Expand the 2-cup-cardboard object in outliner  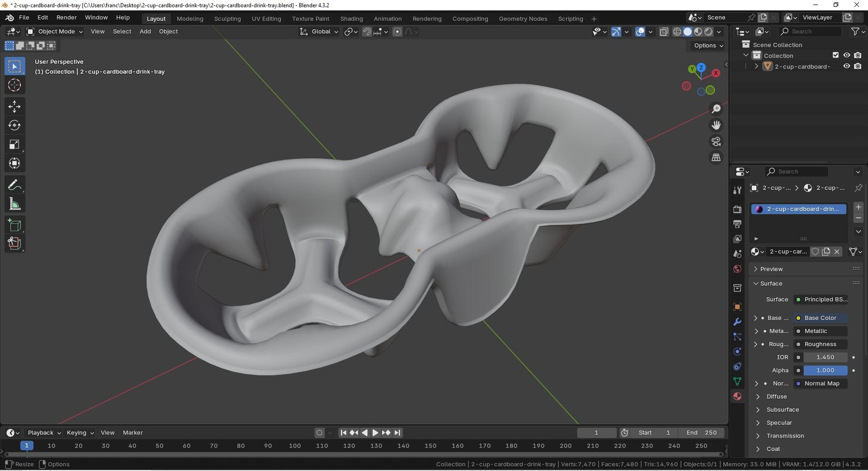click(756, 66)
